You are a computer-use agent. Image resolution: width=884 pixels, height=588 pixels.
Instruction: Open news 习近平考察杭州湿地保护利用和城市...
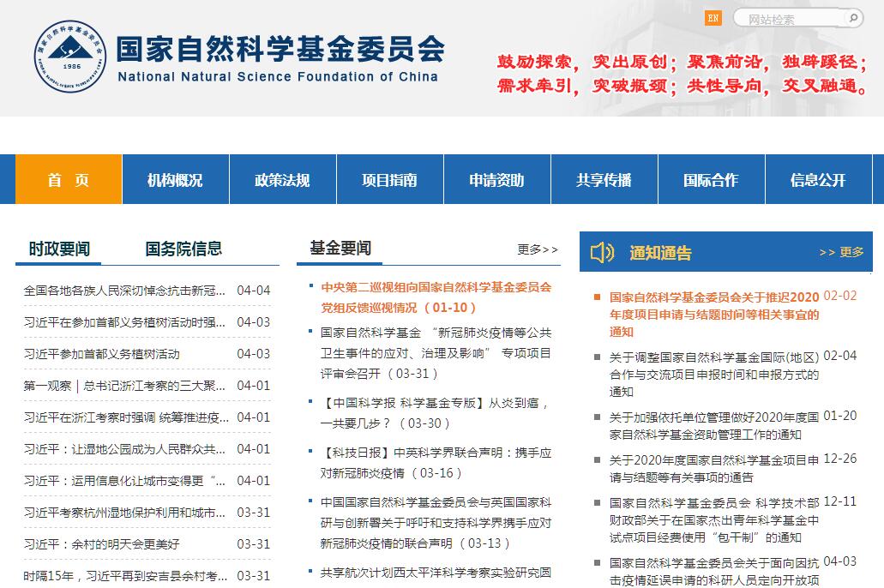coord(124,513)
